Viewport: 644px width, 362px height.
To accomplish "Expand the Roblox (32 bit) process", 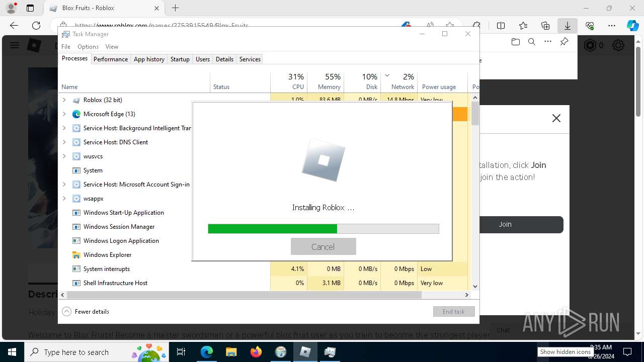I will [x=64, y=100].
